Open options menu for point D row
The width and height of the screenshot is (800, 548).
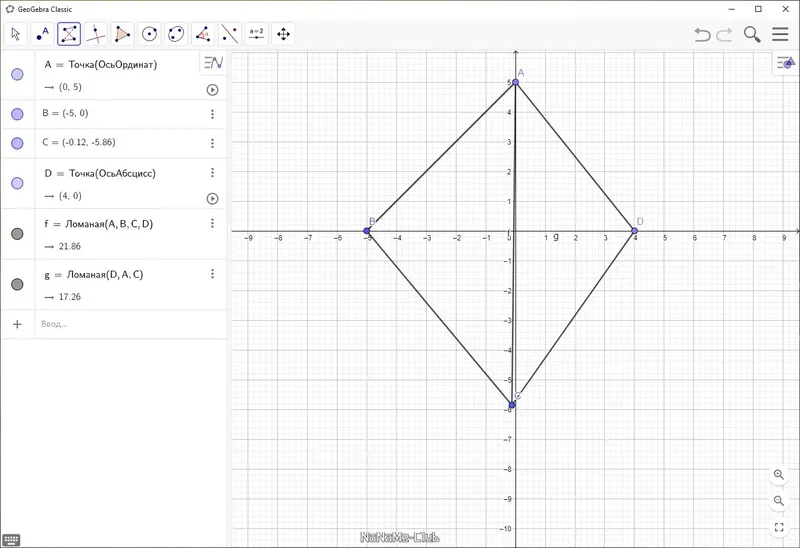tap(212, 172)
